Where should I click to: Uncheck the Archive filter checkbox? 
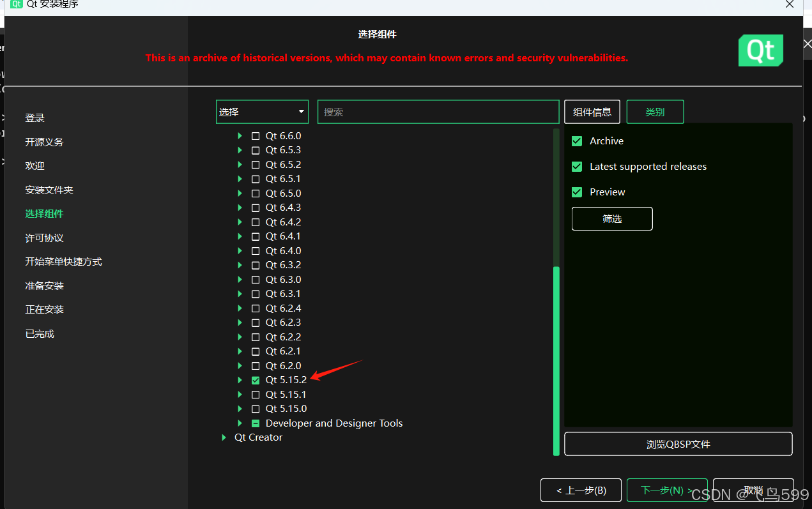click(577, 141)
